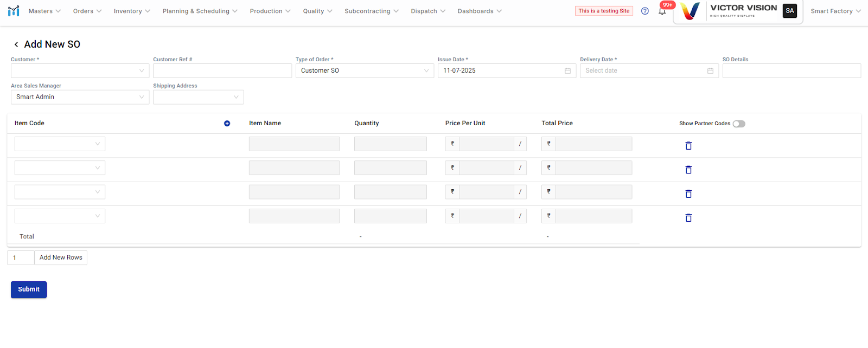Delete the third item row with trash icon
This screenshot has width=868, height=348.
click(x=688, y=194)
